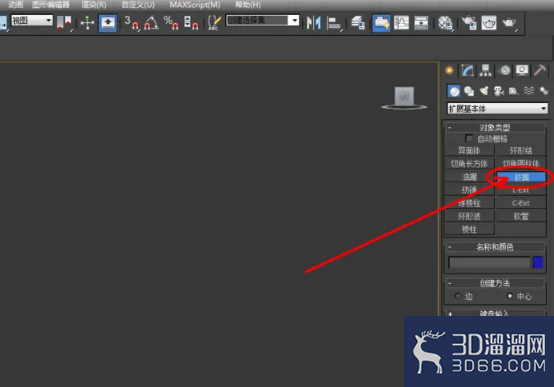Viewport: 554px width, 387px height.
Task: Click the 软管 object type button
Action: (521, 216)
